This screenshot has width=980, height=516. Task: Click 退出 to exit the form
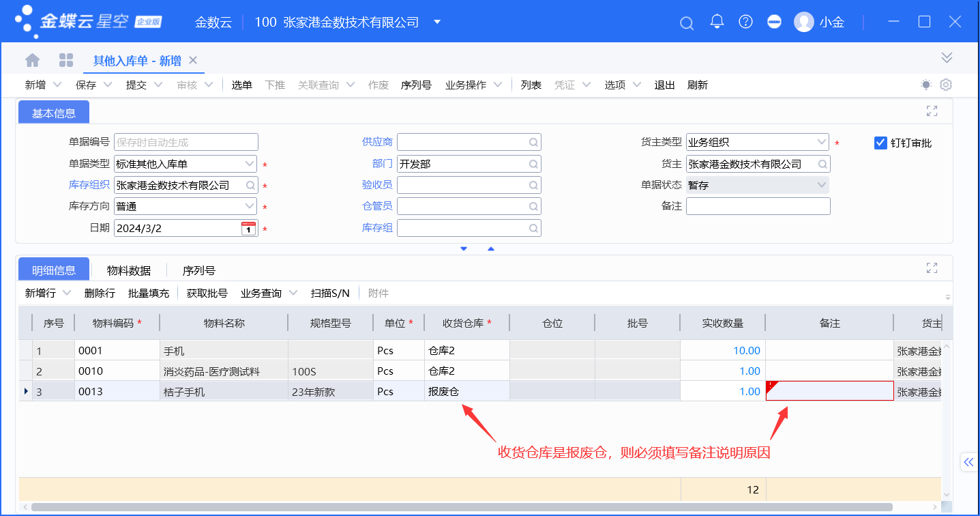click(x=664, y=85)
